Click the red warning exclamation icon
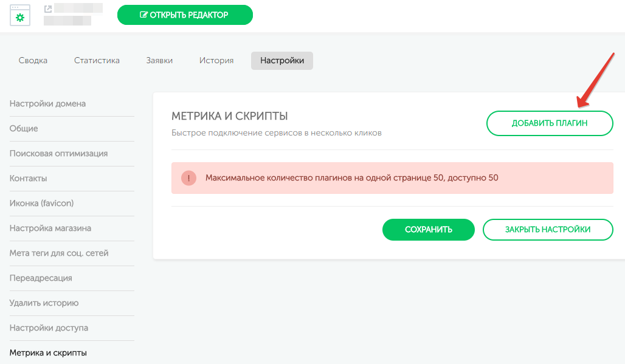Viewport: 625px width, 364px height. [188, 178]
